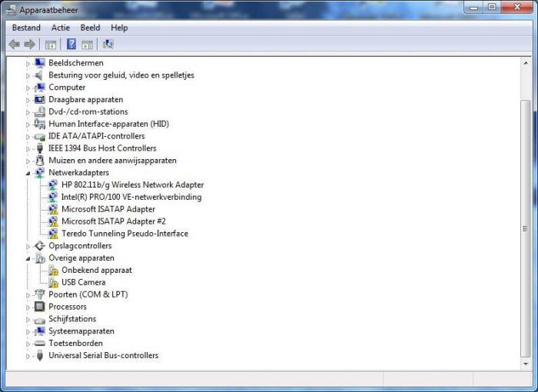Screen dimensions: 538x392
Task: Select the Overige apparaten label
Action: (81, 257)
